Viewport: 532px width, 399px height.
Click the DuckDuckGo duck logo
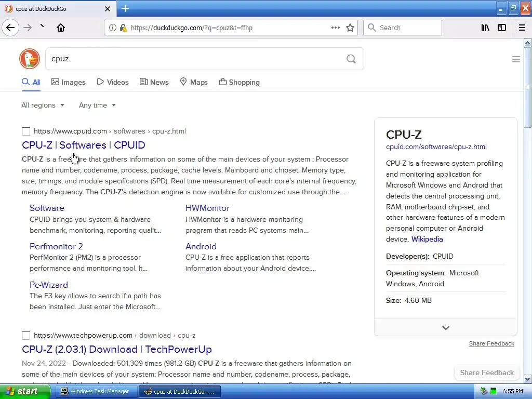point(30,59)
